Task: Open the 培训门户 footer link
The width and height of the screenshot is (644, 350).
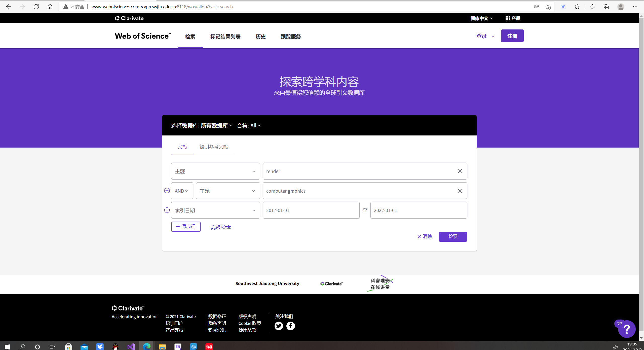Action: tap(174, 323)
